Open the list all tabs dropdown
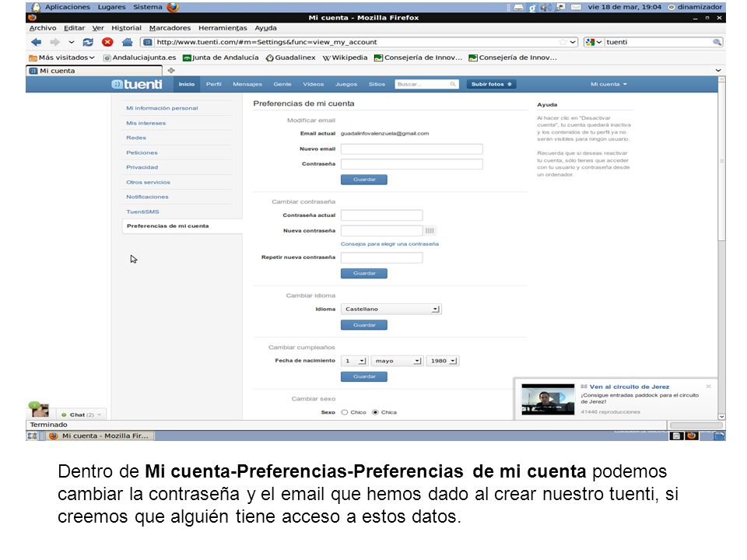 pos(718,71)
